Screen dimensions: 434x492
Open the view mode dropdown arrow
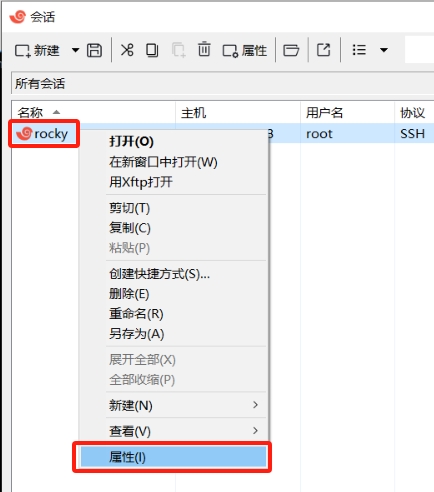click(x=384, y=50)
